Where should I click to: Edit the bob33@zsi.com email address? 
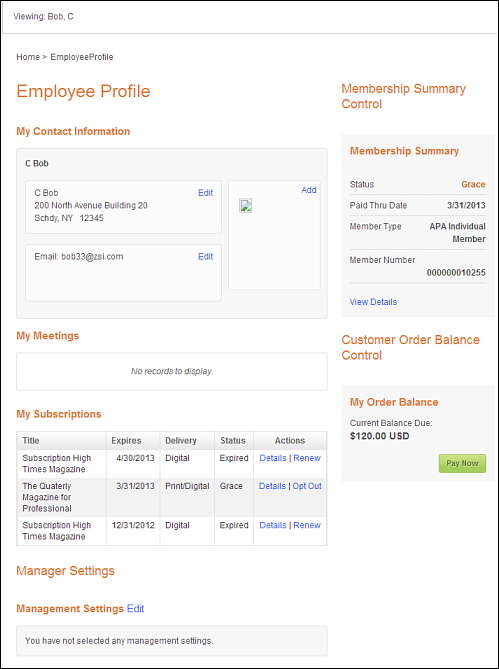[x=206, y=256]
